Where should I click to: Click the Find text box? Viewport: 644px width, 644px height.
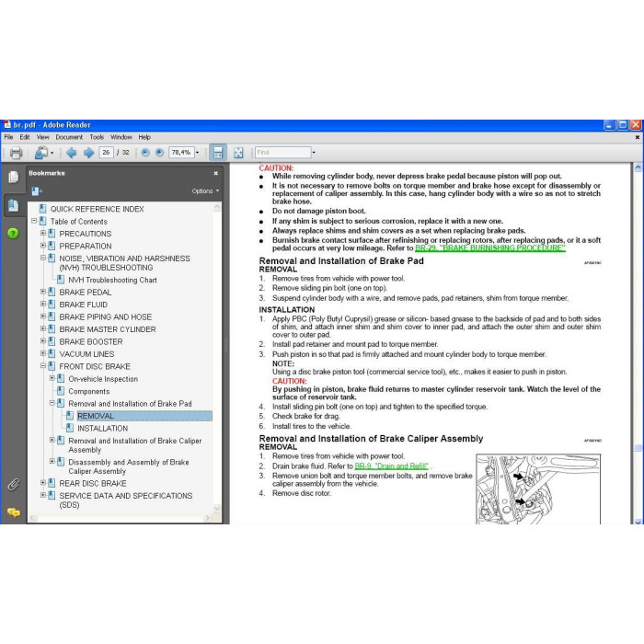point(283,153)
